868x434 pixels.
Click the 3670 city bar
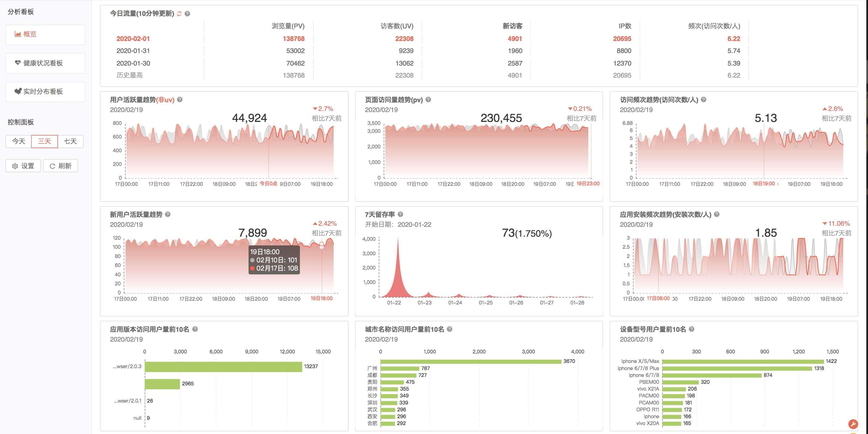[471, 361]
